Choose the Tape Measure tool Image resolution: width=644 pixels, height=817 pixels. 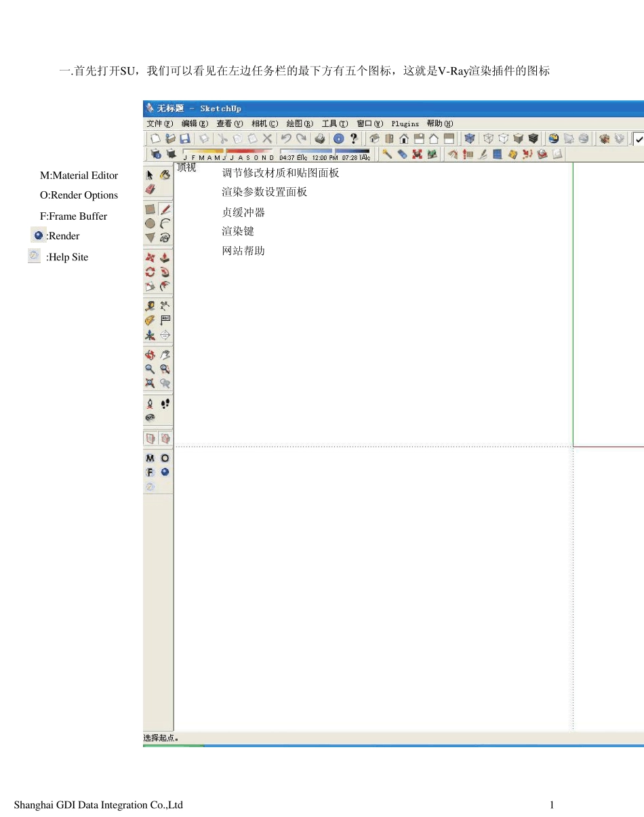click(x=150, y=306)
